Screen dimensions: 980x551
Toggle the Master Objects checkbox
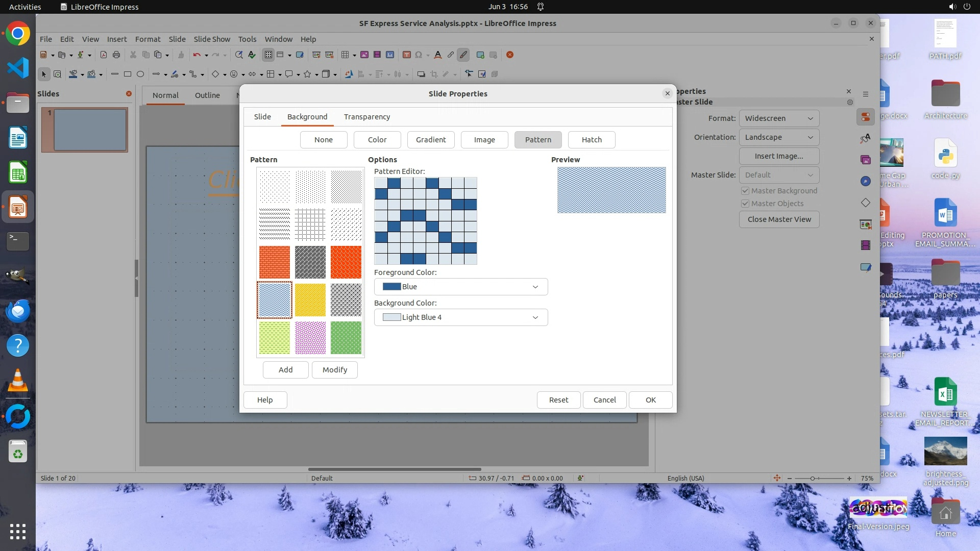(745, 204)
